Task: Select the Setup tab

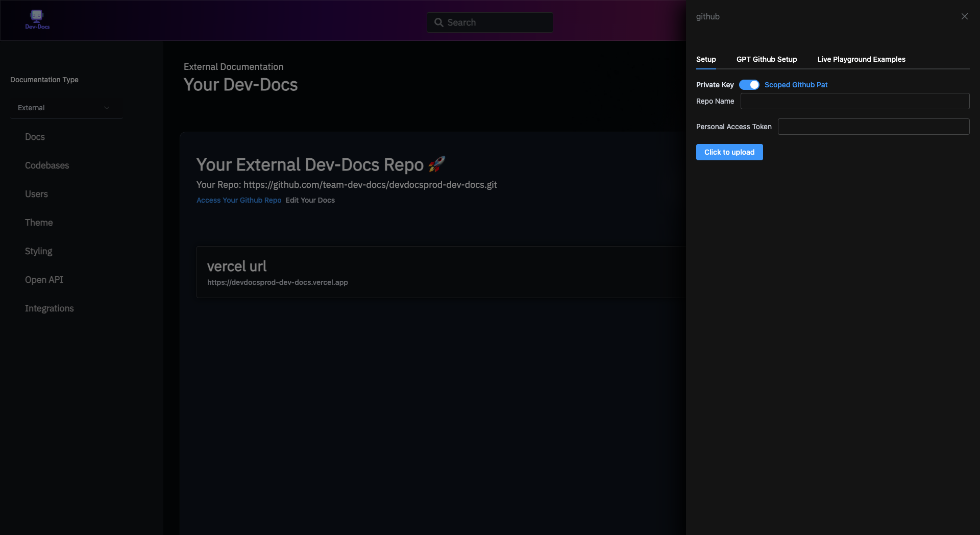Action: [705, 59]
